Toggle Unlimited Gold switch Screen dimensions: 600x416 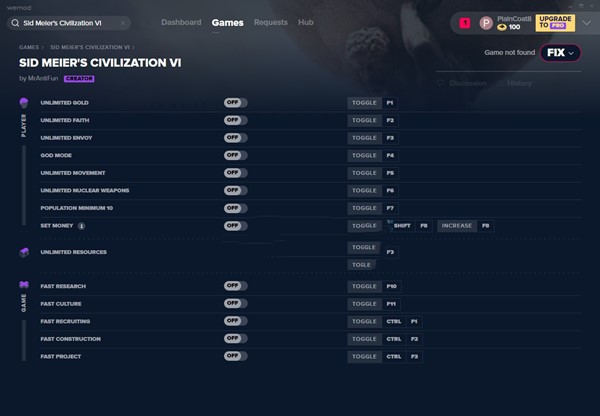coord(235,103)
